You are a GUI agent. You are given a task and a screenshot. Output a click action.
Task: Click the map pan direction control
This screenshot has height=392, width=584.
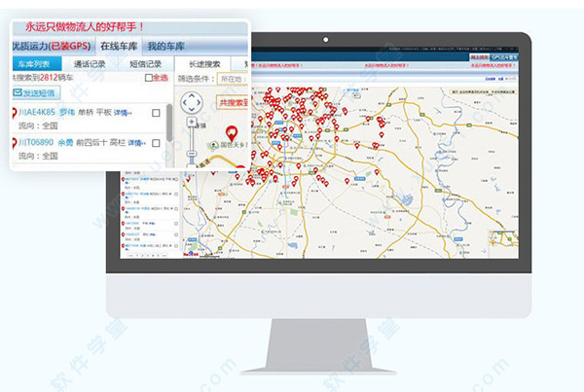192,102
